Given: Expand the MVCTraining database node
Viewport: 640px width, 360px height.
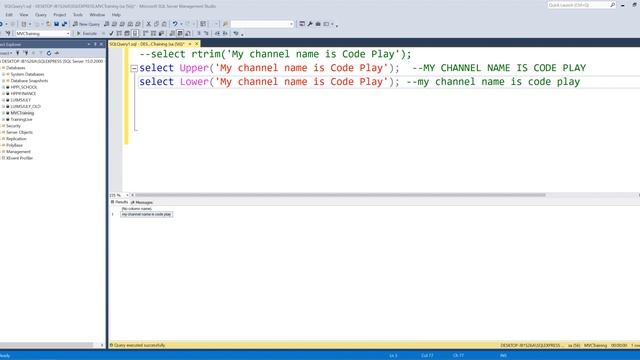Looking at the screenshot, I should pyautogui.click(x=3, y=113).
